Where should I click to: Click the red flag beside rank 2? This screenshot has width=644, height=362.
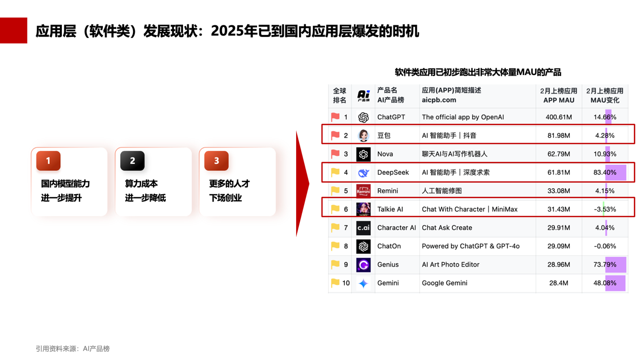click(335, 135)
